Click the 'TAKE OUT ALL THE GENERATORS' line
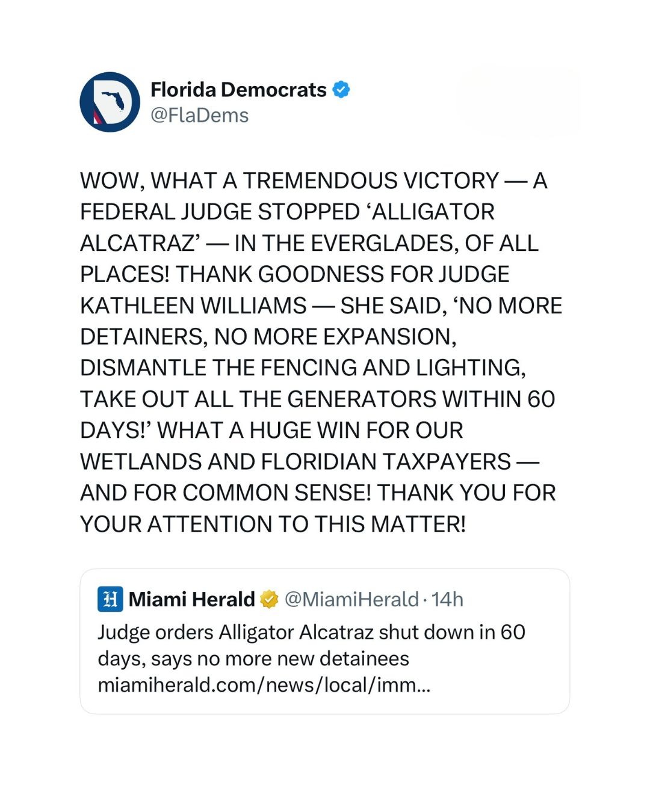The width and height of the screenshot is (650, 812). 317,399
